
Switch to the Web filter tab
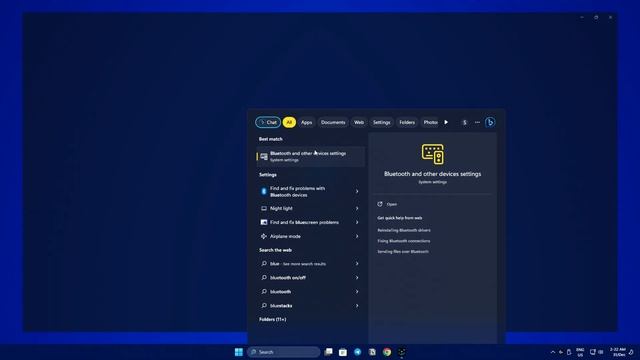click(x=359, y=122)
